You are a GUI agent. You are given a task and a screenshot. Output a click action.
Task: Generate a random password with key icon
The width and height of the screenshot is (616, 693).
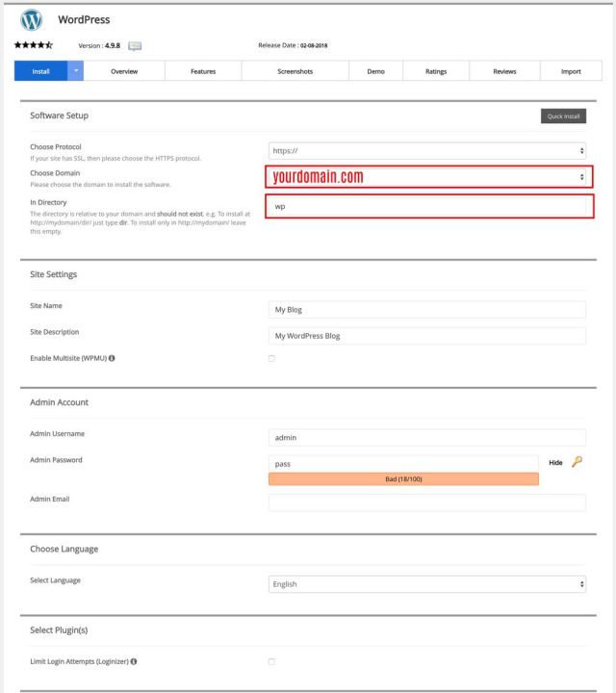pyautogui.click(x=577, y=462)
